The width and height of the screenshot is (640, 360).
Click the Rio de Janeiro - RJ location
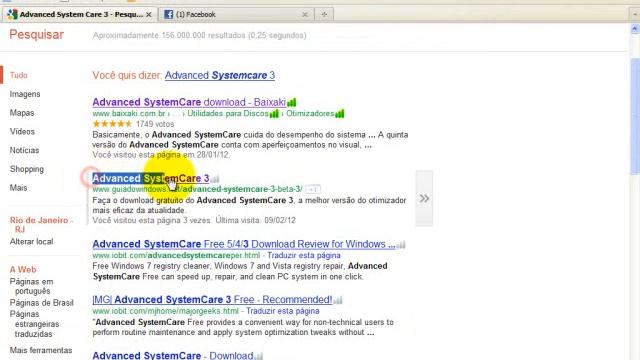tap(41, 225)
